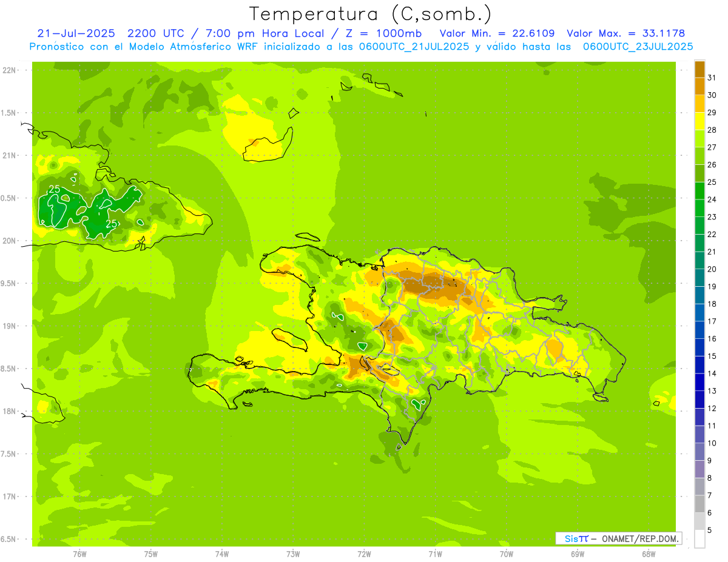Click the 22N latitude axis label
Viewport: 728px width, 562px height.
point(10,70)
